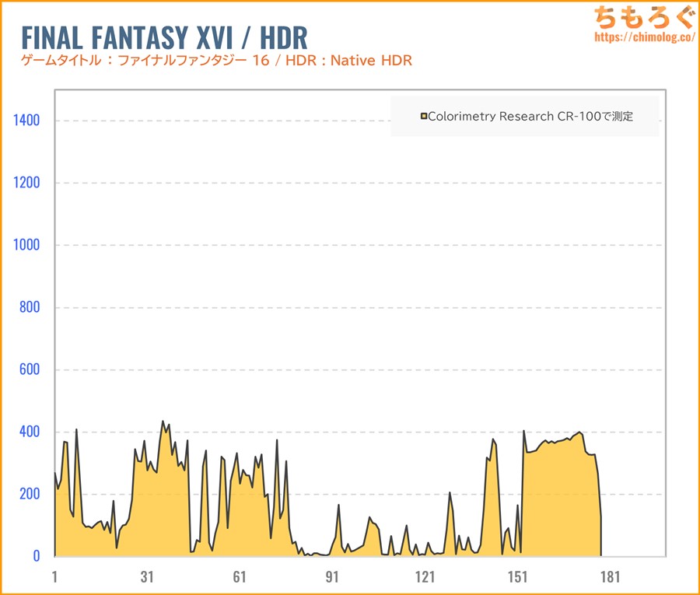Click the 400 y-axis label
Screen dimensions: 700x595
coord(29,432)
